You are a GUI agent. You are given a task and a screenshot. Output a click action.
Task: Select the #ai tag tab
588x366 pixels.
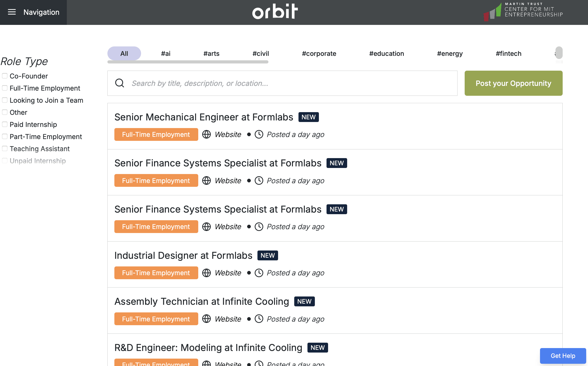(x=166, y=54)
